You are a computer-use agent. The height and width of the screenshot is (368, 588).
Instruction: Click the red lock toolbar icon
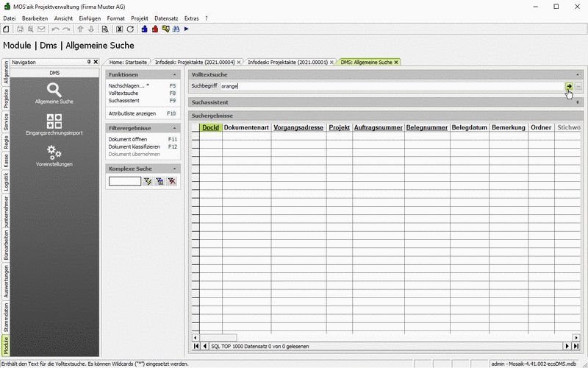[155, 29]
